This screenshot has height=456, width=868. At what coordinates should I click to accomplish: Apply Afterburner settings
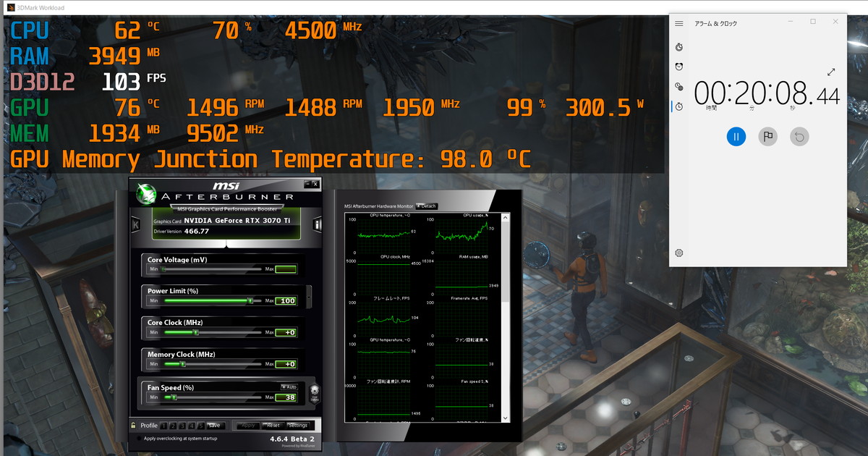tap(249, 426)
